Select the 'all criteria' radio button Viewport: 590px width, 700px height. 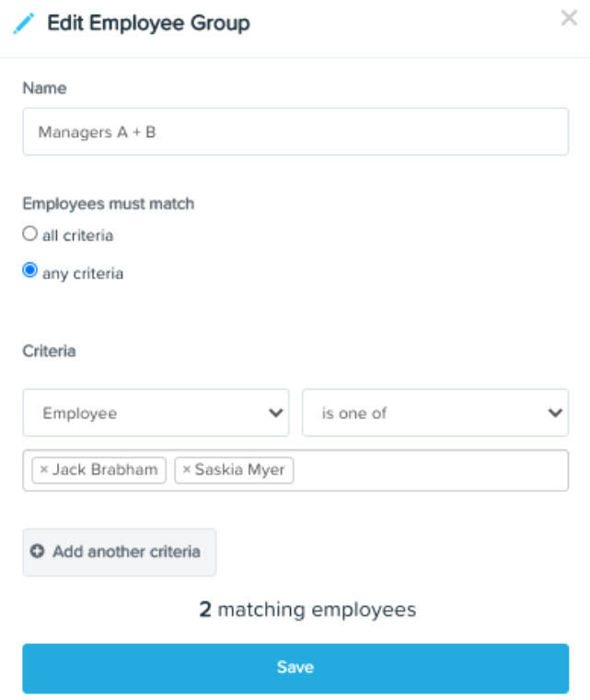(29, 233)
